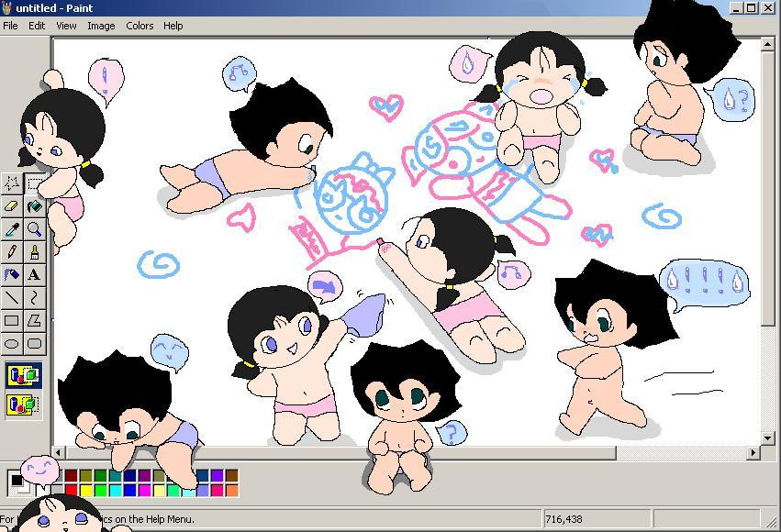Screen dimensions: 781x532
Task: Choose the straight Line tool
Action: tap(11, 297)
